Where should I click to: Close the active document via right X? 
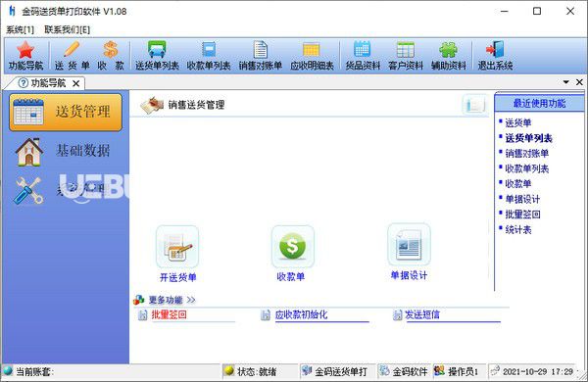click(x=579, y=82)
